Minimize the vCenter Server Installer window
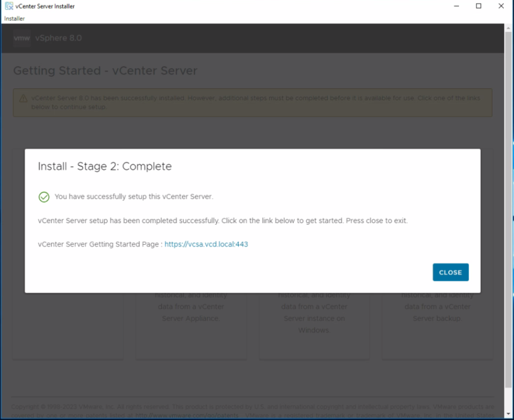This screenshot has width=514, height=420. click(x=457, y=6)
